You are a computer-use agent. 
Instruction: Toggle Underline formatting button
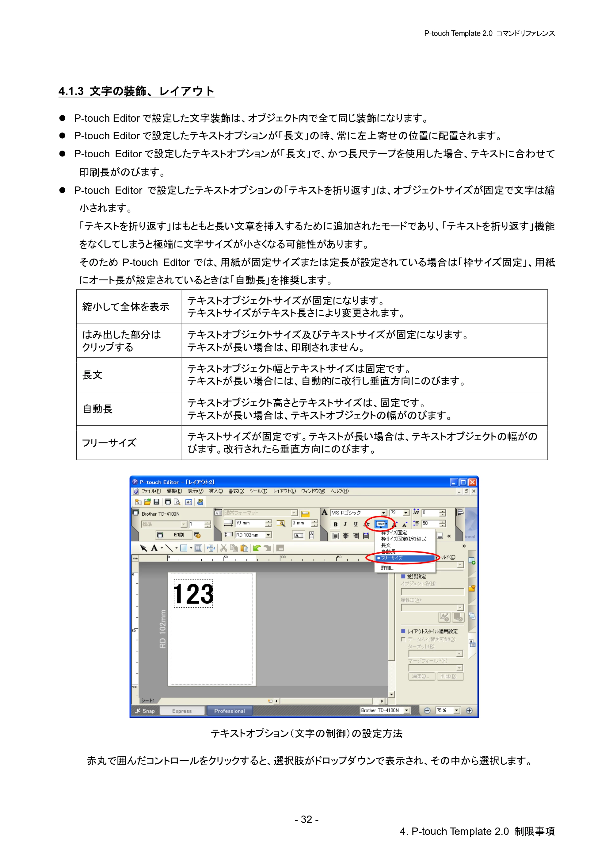(x=356, y=524)
